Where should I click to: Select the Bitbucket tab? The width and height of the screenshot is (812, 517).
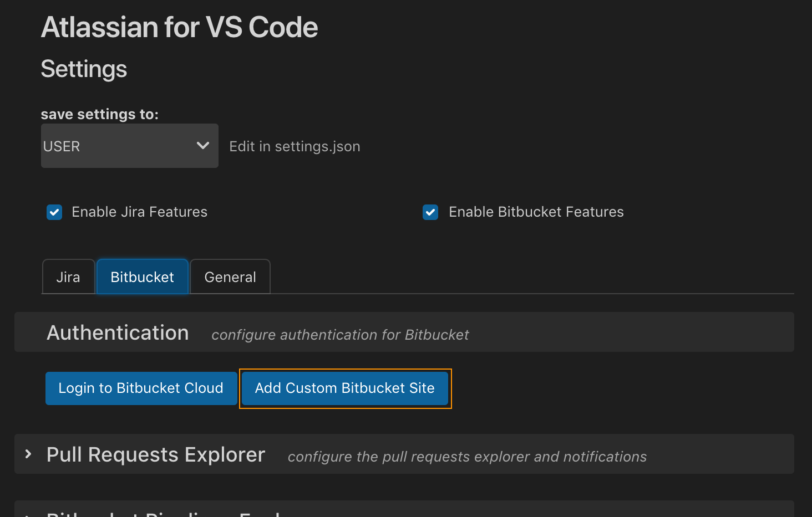click(x=143, y=277)
